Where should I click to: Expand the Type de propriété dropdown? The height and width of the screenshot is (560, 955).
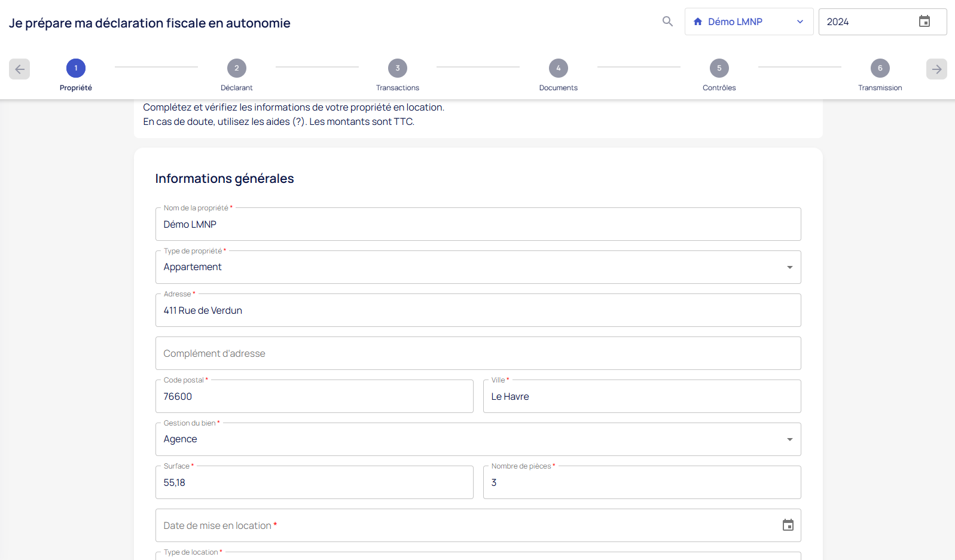click(789, 267)
